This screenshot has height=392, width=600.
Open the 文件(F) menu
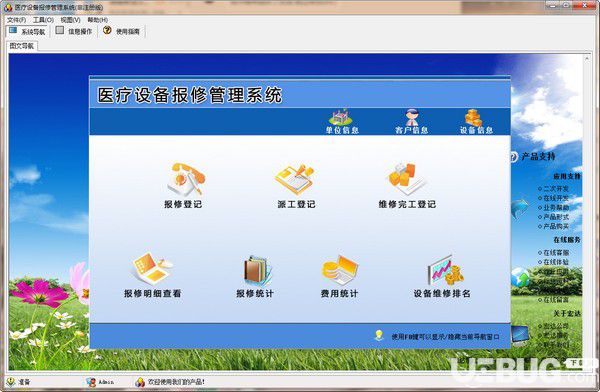pyautogui.click(x=16, y=20)
